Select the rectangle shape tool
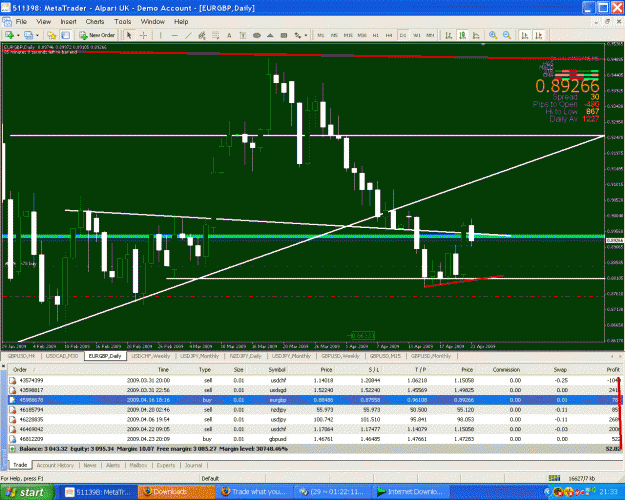 (x=284, y=35)
